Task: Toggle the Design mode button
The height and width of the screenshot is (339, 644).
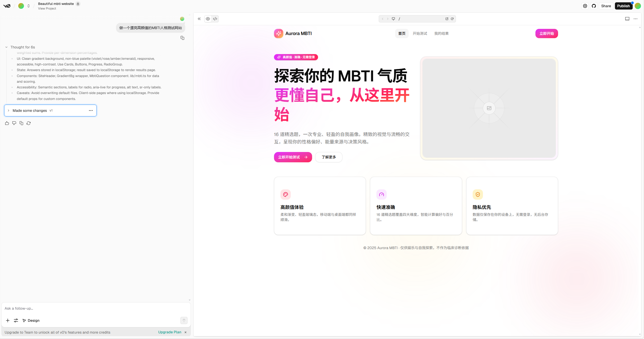Action: coord(31,320)
